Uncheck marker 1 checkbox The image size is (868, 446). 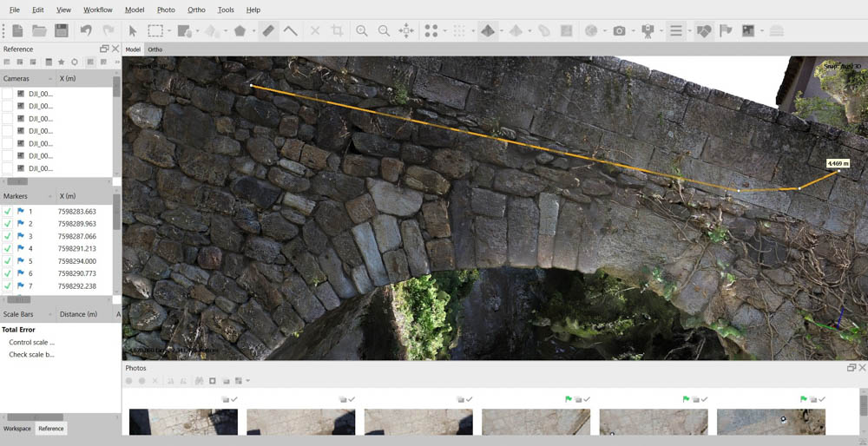tap(7, 212)
